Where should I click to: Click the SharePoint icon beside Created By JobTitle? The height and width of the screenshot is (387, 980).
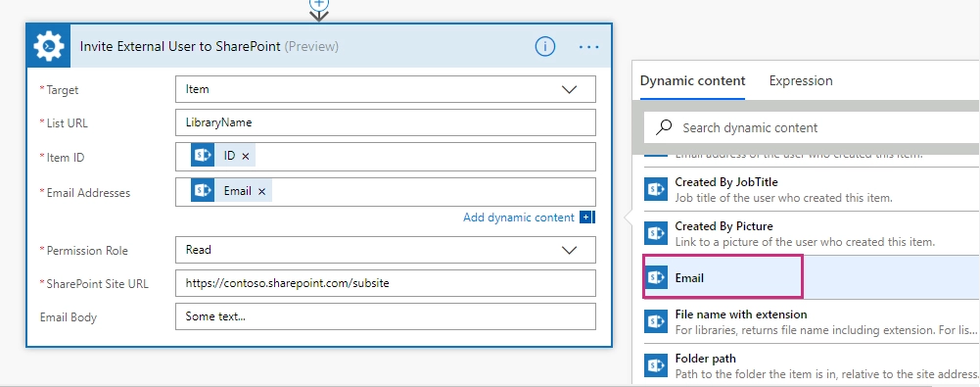point(656,189)
